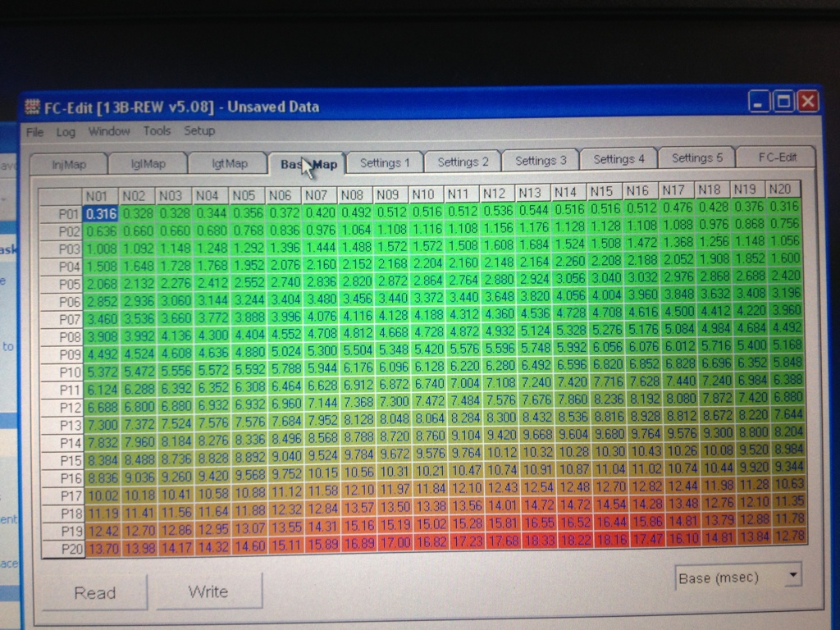
Task: Select cell value 6.076 in row P09
Action: pos(643,347)
